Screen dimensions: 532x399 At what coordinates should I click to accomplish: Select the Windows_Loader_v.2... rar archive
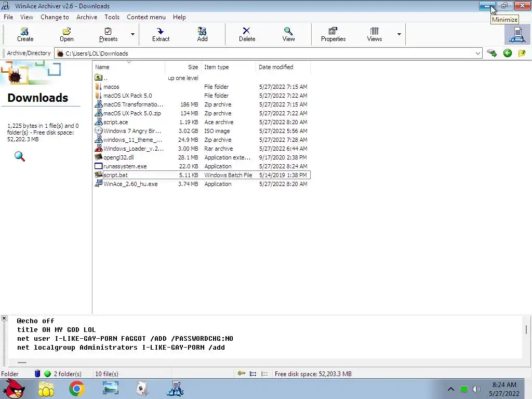(x=202, y=149)
